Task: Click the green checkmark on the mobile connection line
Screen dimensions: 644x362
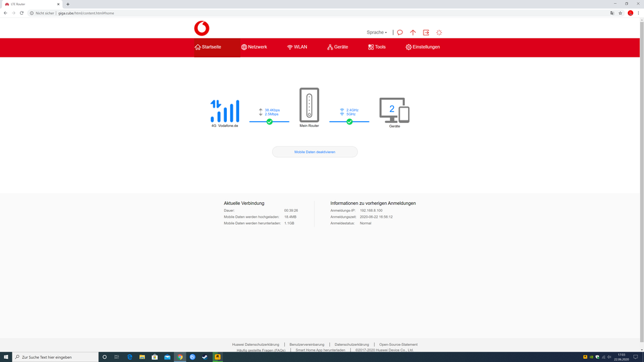Action: (269, 122)
